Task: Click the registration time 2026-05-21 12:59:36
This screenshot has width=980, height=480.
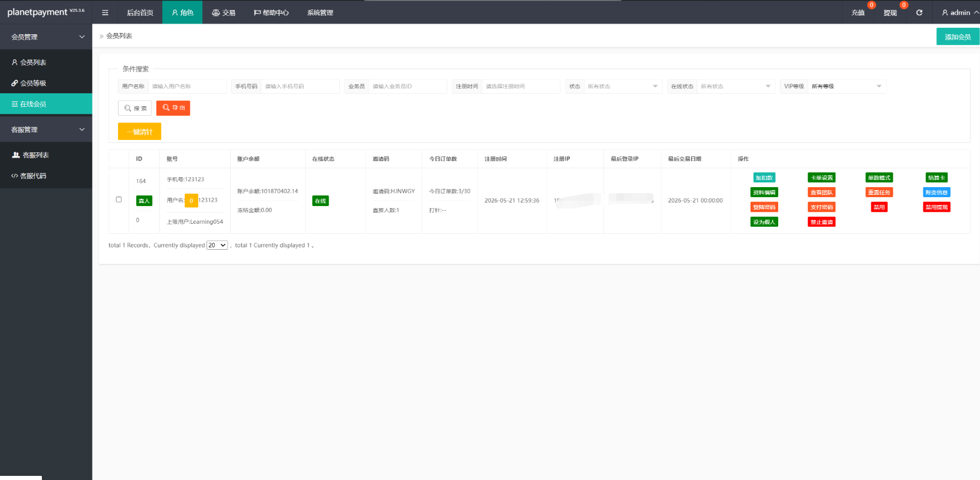Action: [x=512, y=201]
